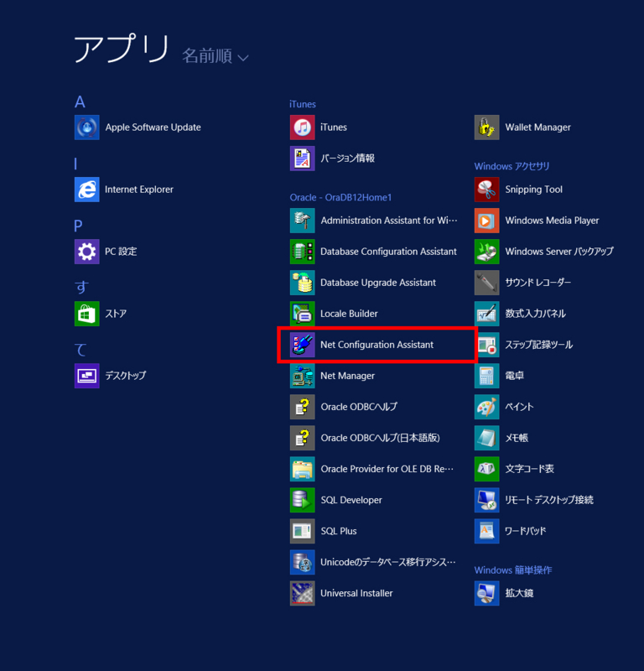Click the Windows Media Player label
Screen dimensions: 644x671
[552, 221]
